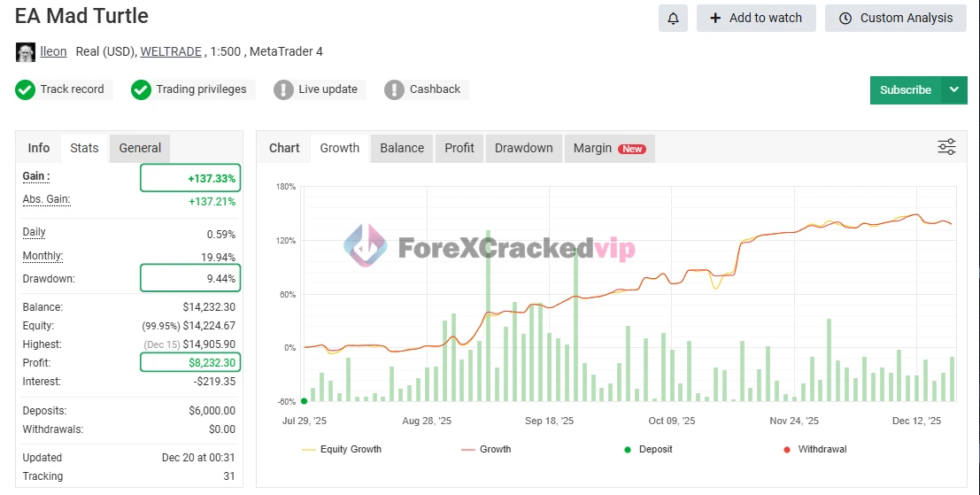Image resolution: width=980 pixels, height=495 pixels.
Task: Switch to the Drawdown chart tab
Action: (523, 148)
